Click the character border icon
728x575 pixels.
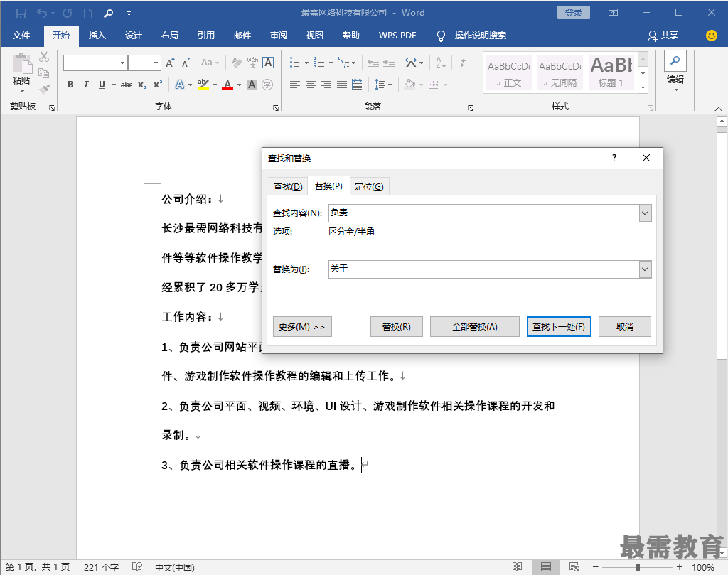(268, 62)
